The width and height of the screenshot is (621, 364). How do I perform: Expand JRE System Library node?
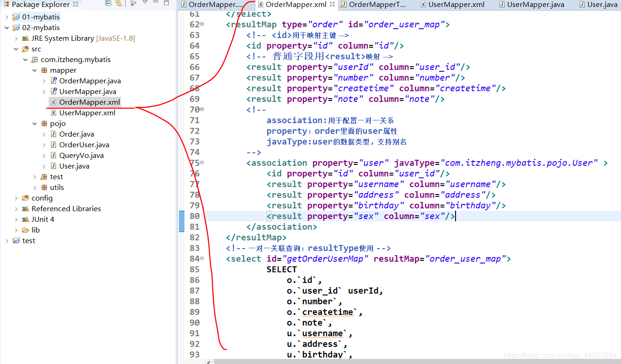pos(16,38)
